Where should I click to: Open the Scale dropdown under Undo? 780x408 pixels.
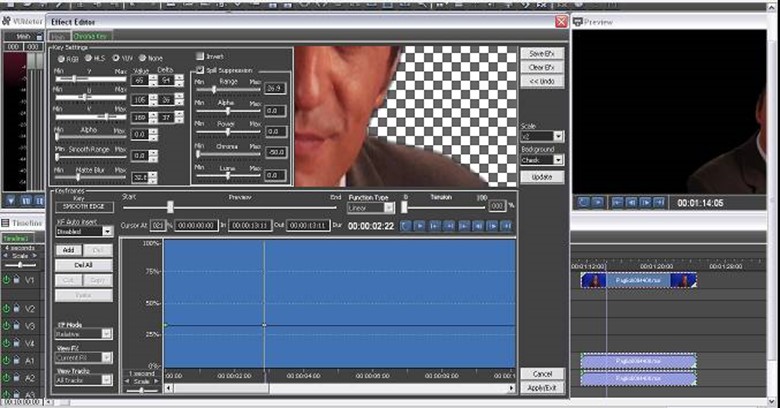558,136
